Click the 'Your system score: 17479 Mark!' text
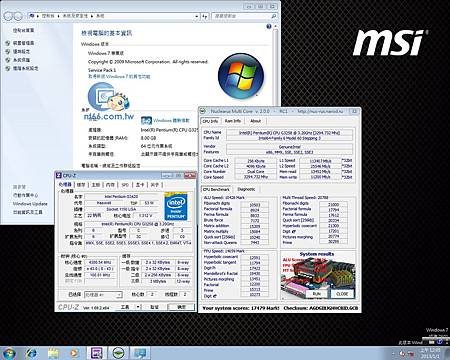 241,308
